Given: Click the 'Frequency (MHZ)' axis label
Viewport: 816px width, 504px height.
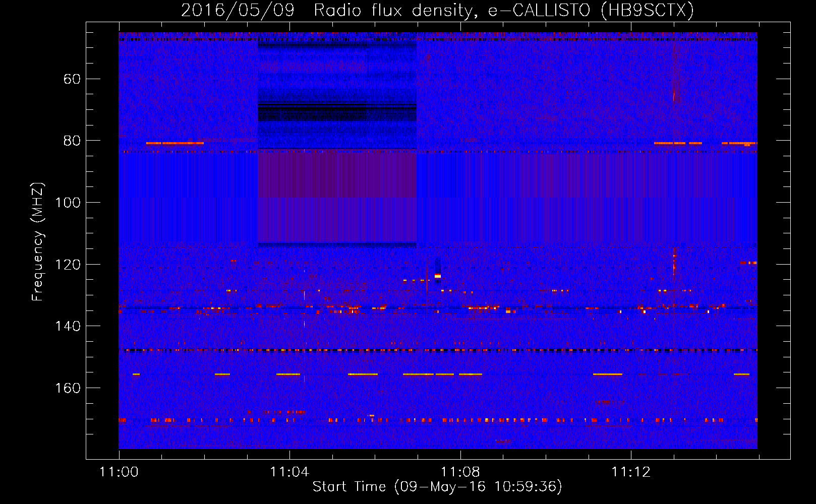Looking at the screenshot, I should coord(37,242).
